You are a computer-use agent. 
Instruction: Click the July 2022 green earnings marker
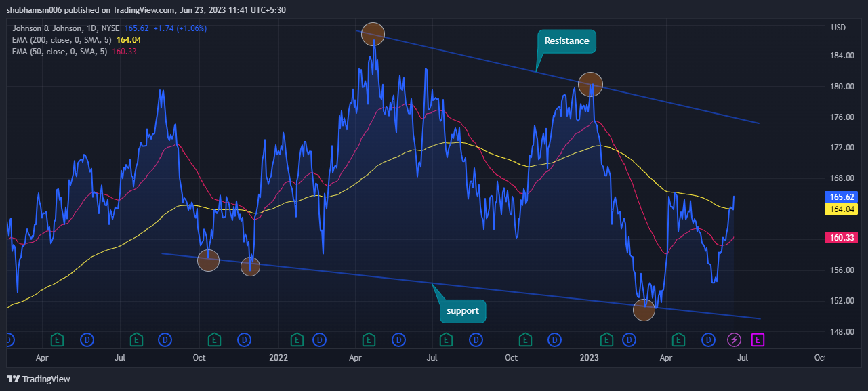tap(447, 339)
